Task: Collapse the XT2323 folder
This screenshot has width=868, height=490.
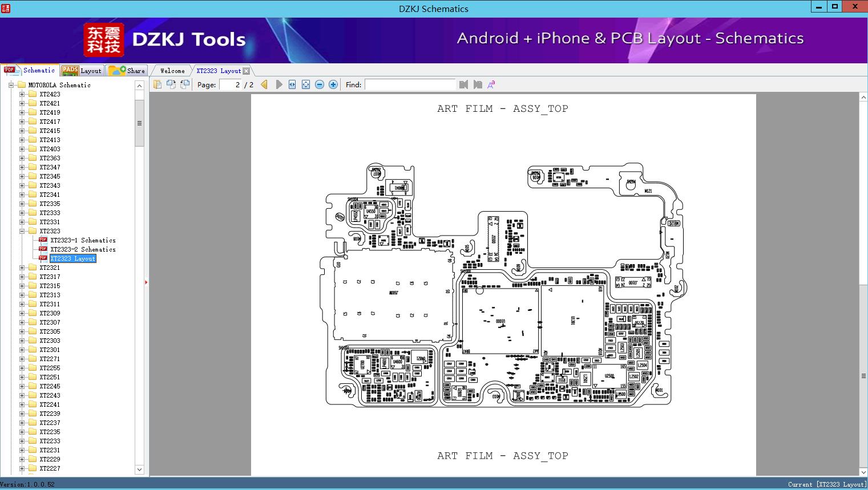Action: click(22, 231)
